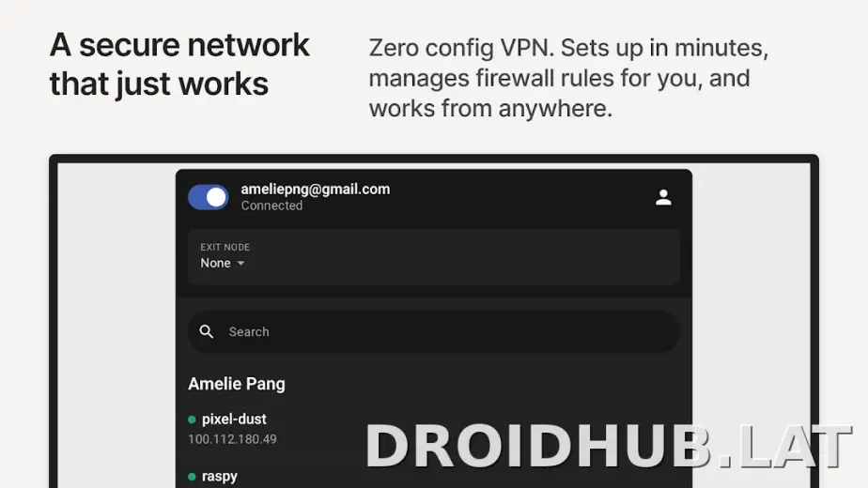
Task: Click the DROIDHUB.LAT watermark
Action: point(608,447)
